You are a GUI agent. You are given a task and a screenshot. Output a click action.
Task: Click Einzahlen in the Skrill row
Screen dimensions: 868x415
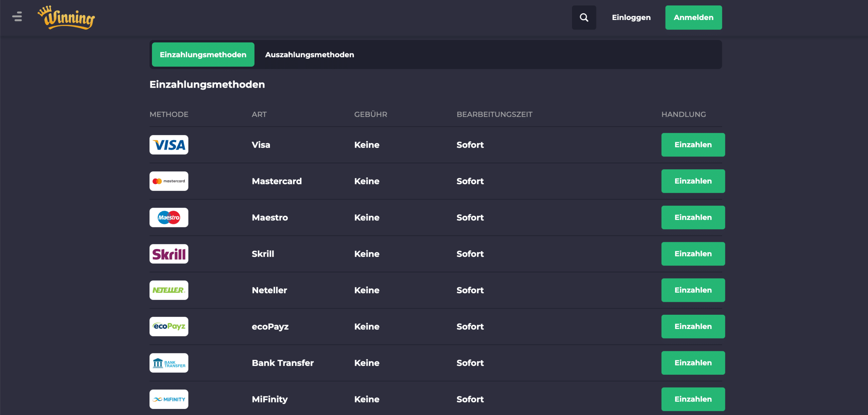(693, 254)
